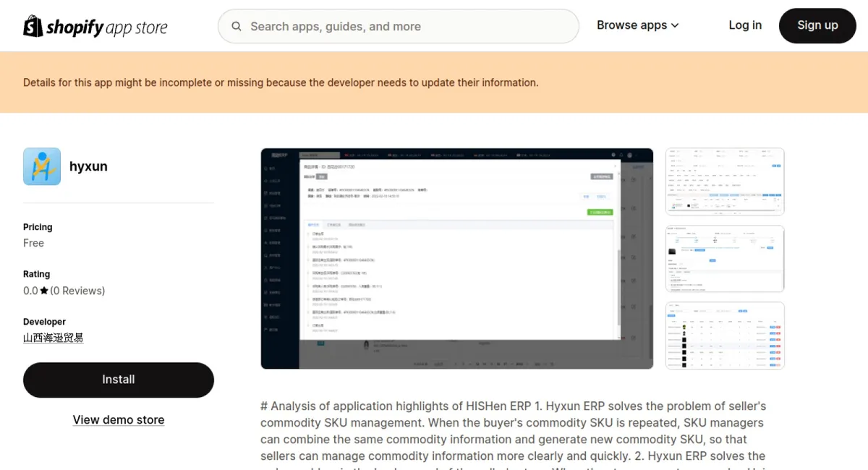Open the developer 山西海逊贸易 link
This screenshot has height=470, width=868.
(x=54, y=338)
